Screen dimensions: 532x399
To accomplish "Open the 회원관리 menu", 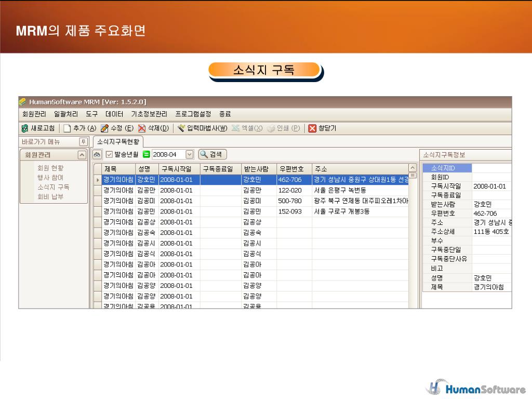I will [x=34, y=114].
